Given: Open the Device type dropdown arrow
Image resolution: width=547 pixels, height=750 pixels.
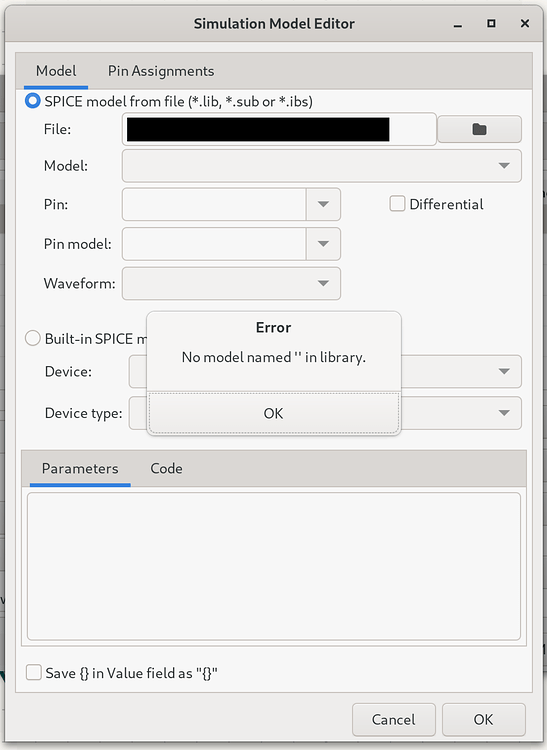Looking at the screenshot, I should tap(503, 413).
